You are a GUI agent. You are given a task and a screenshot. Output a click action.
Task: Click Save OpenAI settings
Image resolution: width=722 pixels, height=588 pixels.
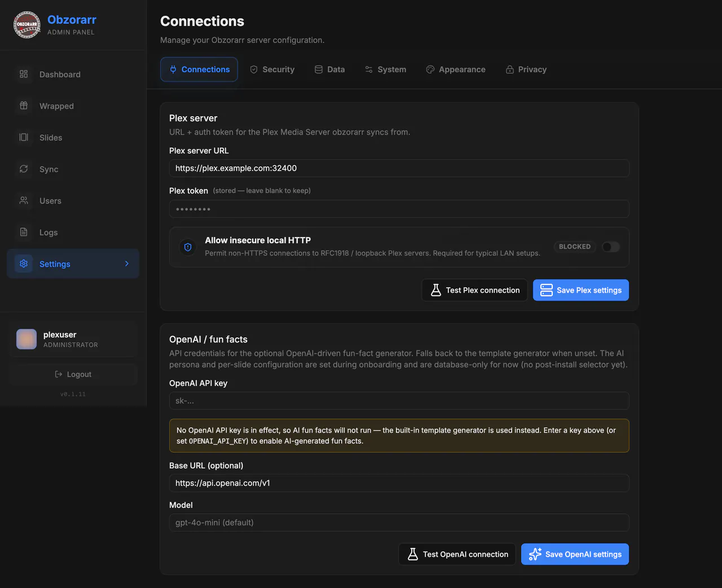click(575, 554)
